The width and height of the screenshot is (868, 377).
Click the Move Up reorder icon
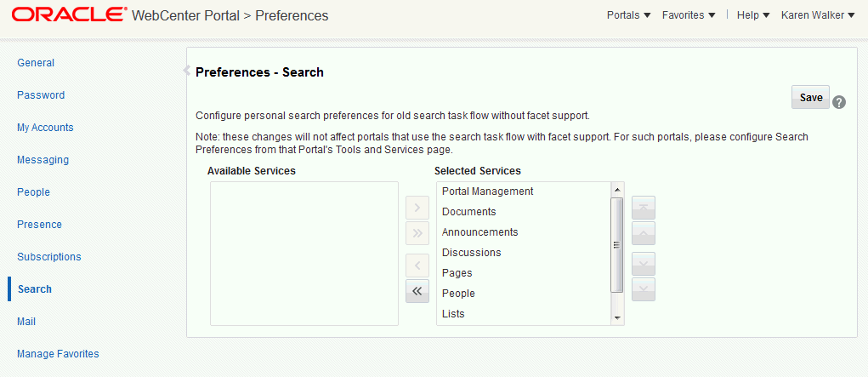click(644, 233)
